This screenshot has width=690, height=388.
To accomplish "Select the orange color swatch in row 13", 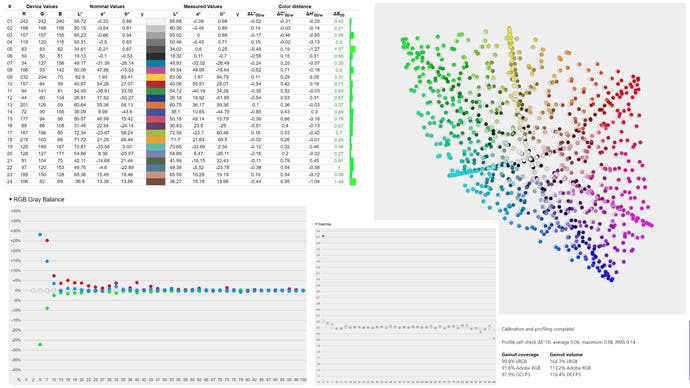I will coord(155,105).
